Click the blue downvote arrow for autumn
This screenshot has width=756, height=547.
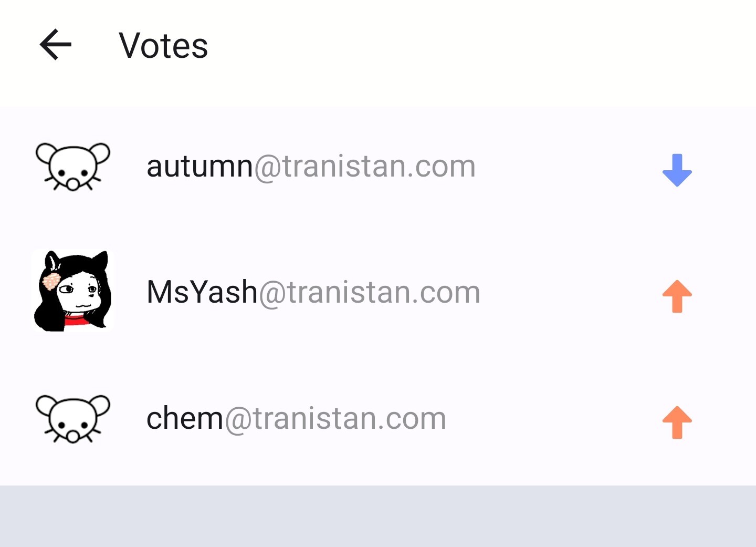tap(677, 170)
